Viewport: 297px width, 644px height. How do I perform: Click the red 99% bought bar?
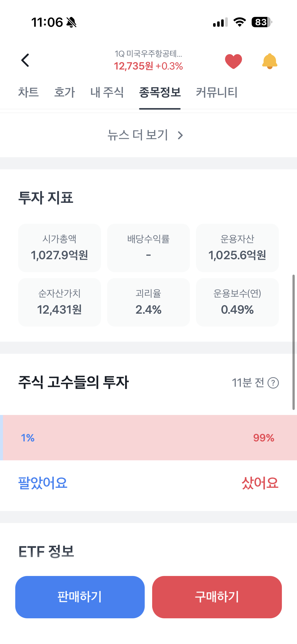tap(151, 438)
